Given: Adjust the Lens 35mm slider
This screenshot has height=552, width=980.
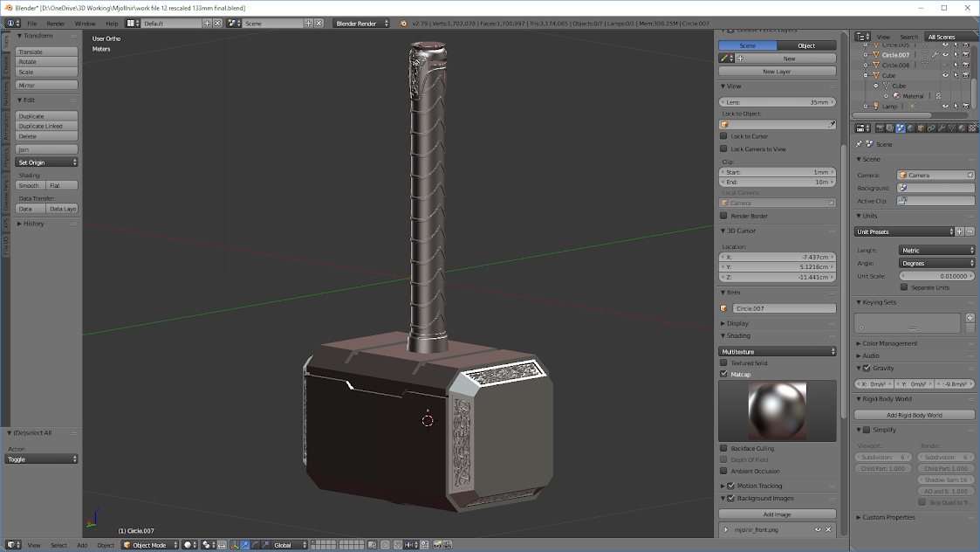Looking at the screenshot, I should point(777,102).
